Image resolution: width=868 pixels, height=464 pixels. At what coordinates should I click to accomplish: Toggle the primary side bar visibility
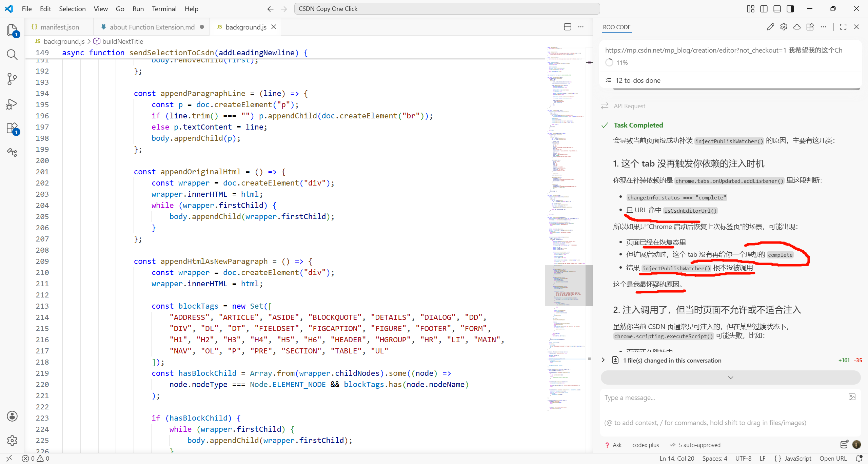coord(764,9)
